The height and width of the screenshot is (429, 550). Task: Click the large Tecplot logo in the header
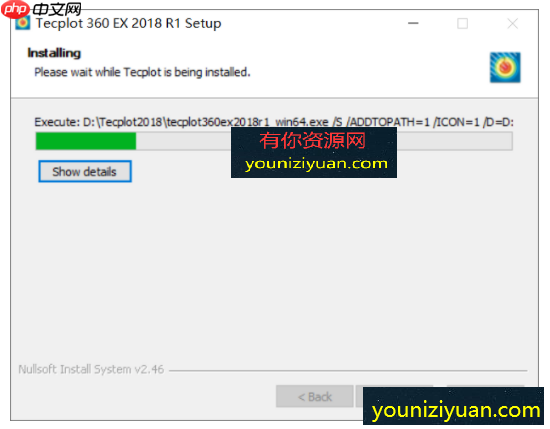[505, 67]
